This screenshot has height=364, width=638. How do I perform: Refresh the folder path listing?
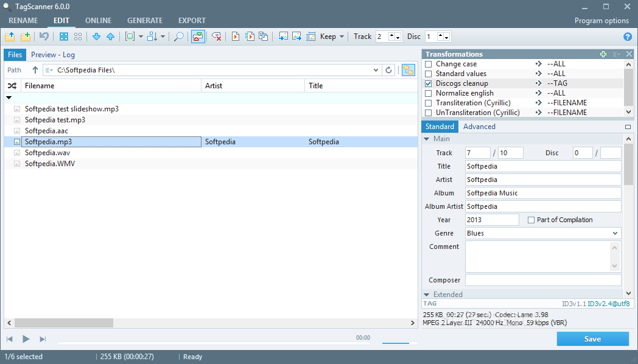388,70
